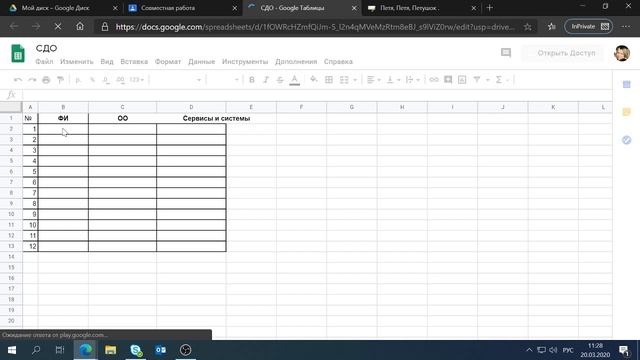This screenshot has width=640, height=360.
Task: Go to Sheets home via green logo
Action: click(18, 53)
